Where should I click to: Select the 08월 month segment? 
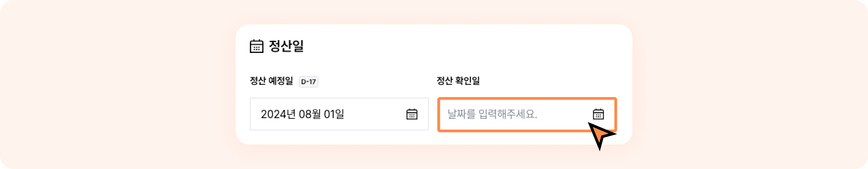[310, 114]
